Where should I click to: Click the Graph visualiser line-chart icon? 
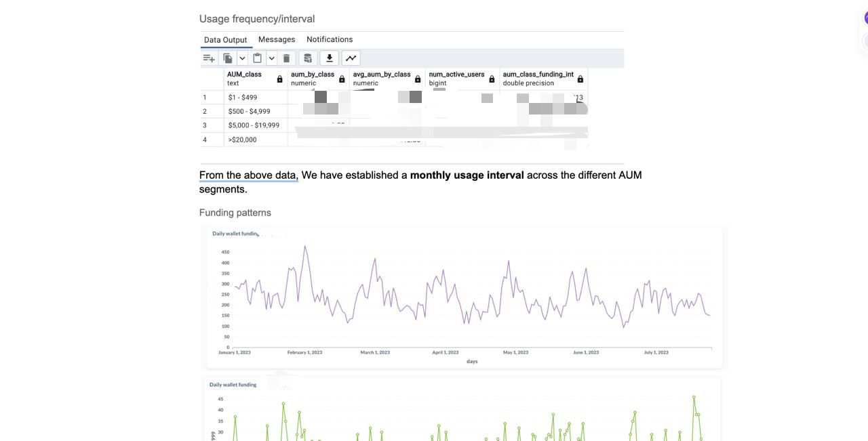[351, 58]
